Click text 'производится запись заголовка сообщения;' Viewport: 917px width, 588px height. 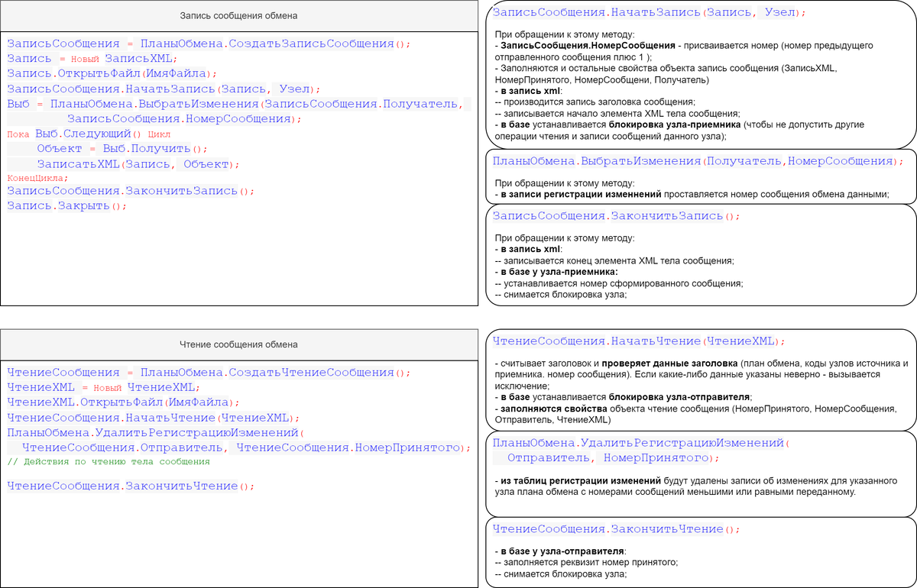tap(598, 102)
